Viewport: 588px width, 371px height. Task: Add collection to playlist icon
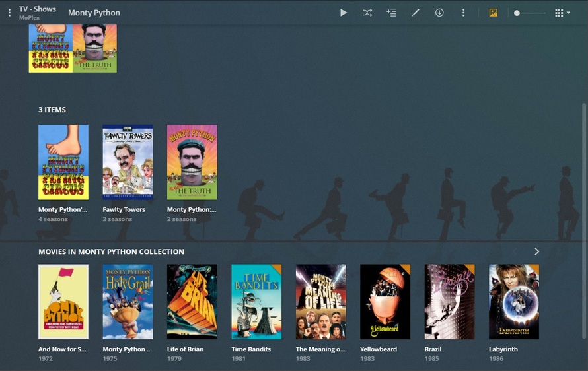coord(392,13)
